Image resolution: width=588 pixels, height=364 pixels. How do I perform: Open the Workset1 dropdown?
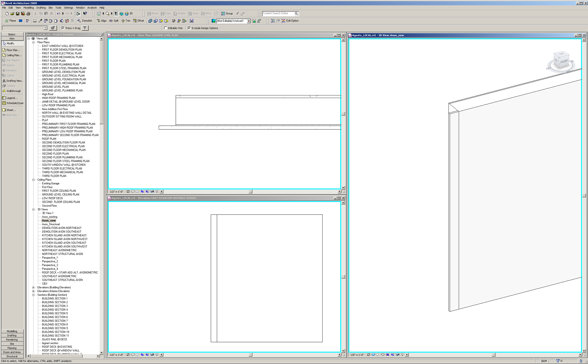pyautogui.click(x=249, y=21)
